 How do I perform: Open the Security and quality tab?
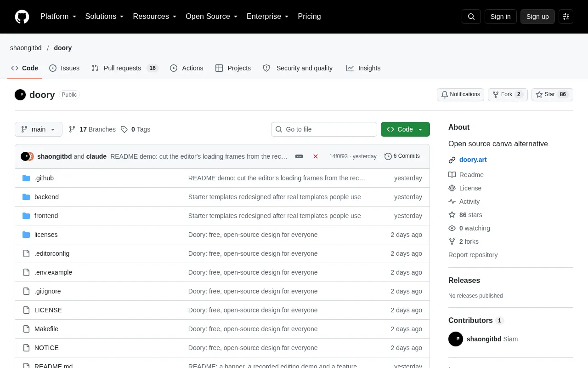click(x=298, y=68)
